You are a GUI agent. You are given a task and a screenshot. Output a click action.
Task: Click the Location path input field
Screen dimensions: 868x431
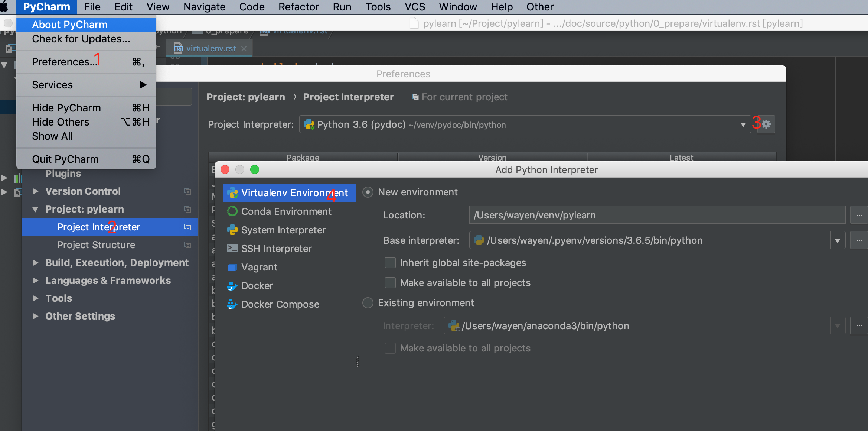[x=657, y=215]
